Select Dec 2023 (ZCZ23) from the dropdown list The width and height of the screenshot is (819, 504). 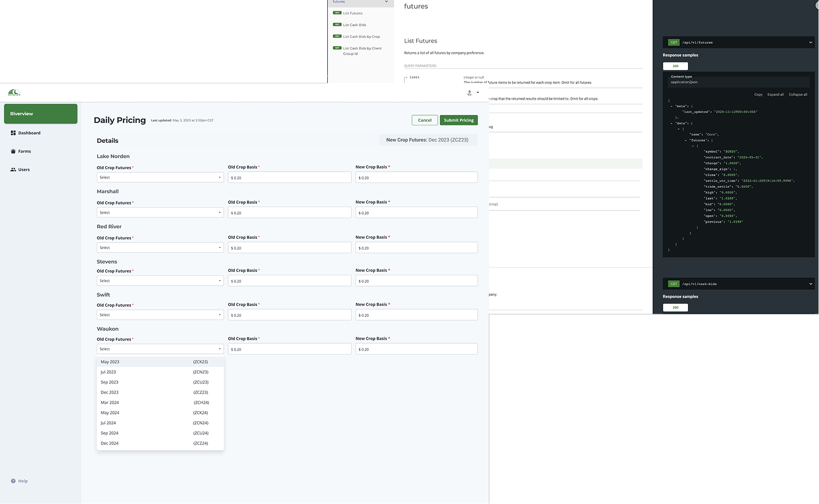click(x=154, y=392)
